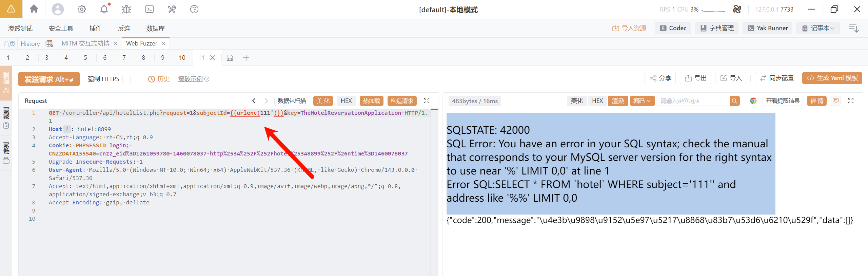Click the Chrome browser icon in response panel
The height and width of the screenshot is (276, 868).
[x=753, y=101]
